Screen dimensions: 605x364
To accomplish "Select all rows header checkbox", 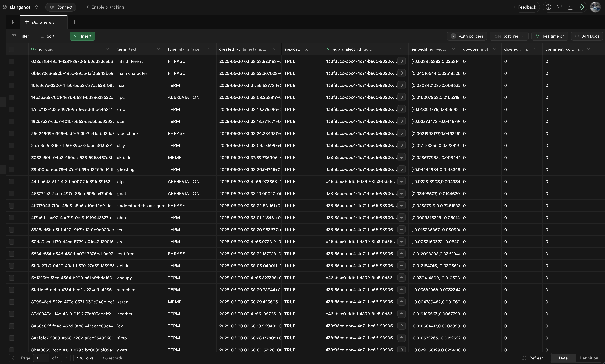I will [x=12, y=49].
